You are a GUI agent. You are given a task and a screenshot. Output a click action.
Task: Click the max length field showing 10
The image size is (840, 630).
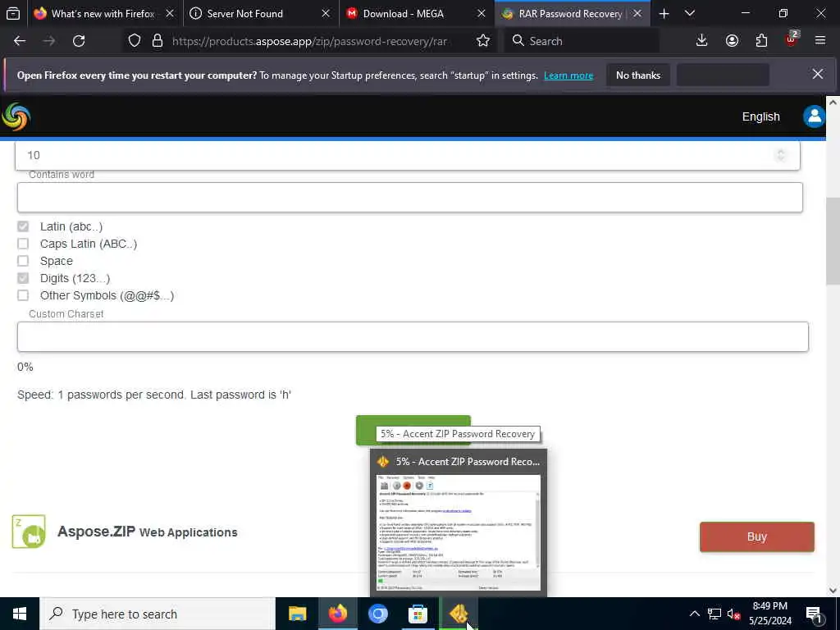(408, 155)
